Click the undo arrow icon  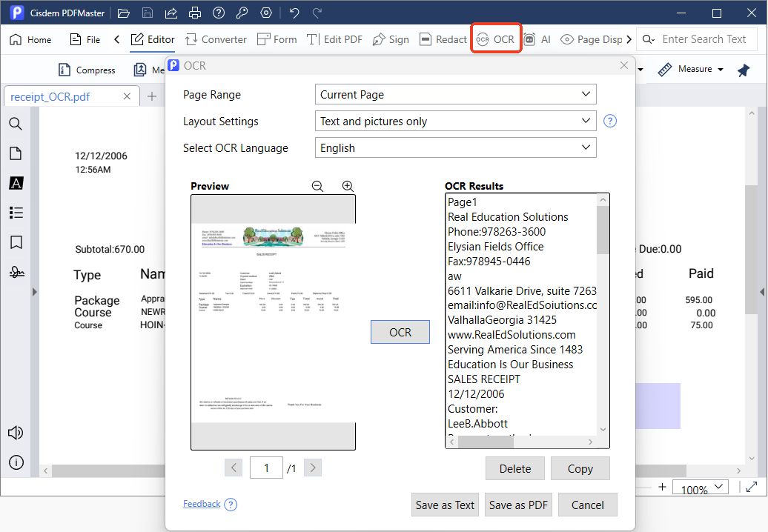point(294,13)
